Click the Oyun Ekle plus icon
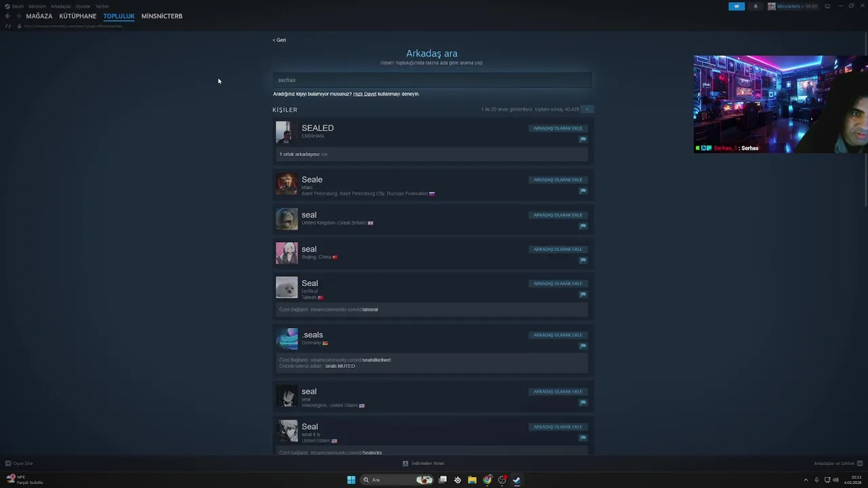Screen dimensions: 868x488 (8, 464)
